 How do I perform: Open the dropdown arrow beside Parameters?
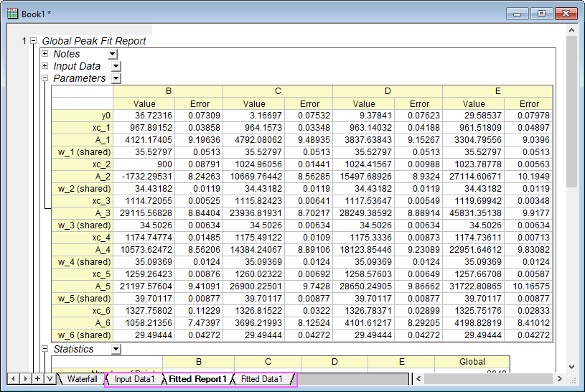click(x=116, y=78)
